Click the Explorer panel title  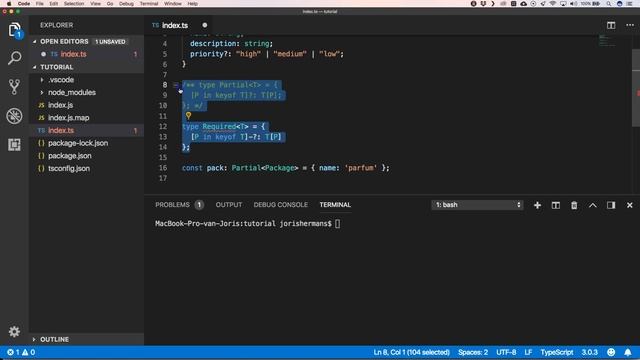(x=56, y=25)
